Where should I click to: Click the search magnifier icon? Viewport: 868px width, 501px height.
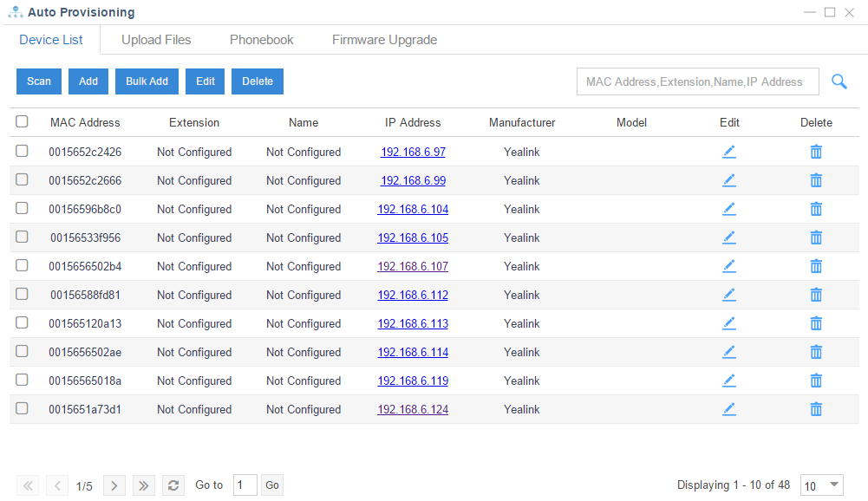pyautogui.click(x=839, y=81)
